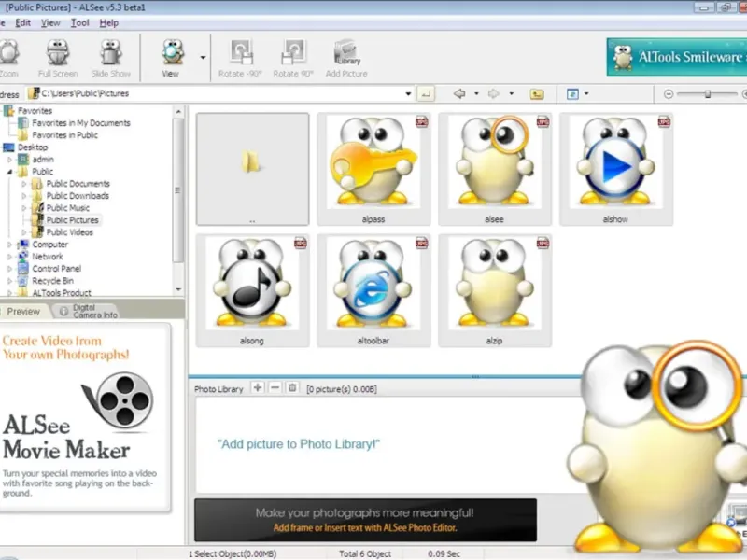Select ALTools Product in tree
The height and width of the screenshot is (560, 747).
tap(62, 293)
